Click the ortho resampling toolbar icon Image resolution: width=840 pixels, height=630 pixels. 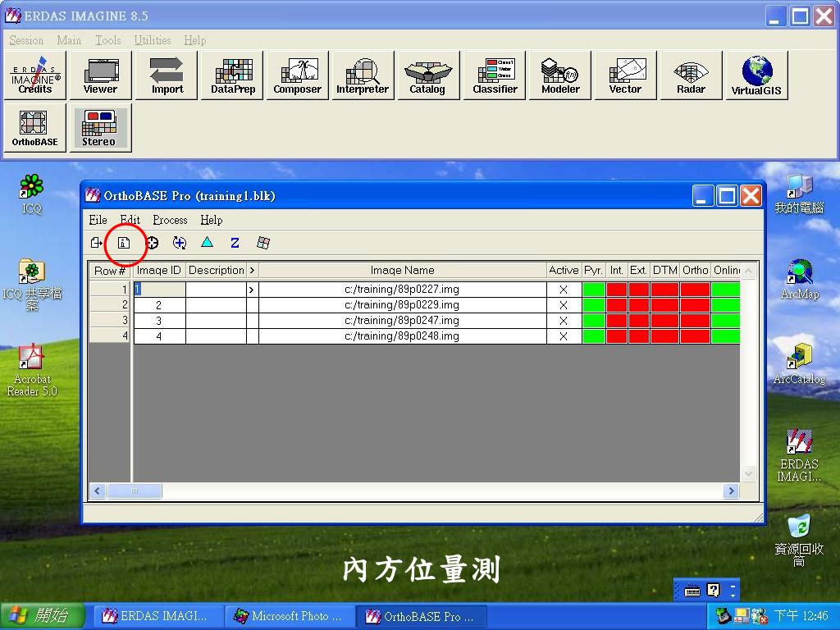pyautogui.click(x=262, y=243)
